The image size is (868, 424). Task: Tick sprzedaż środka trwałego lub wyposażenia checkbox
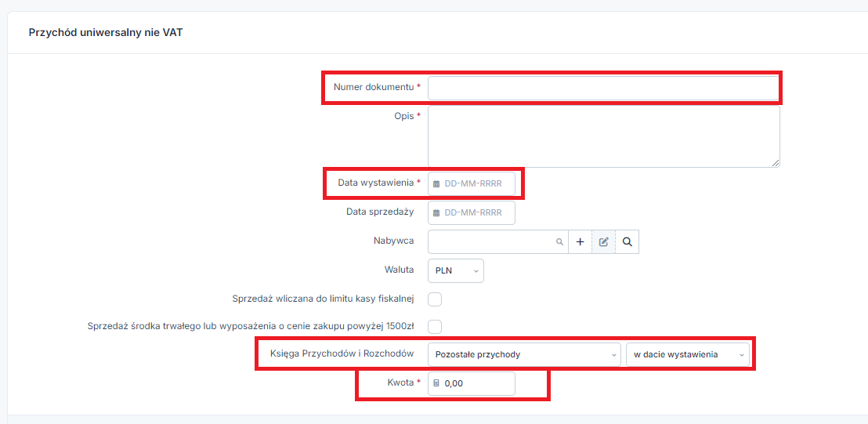pos(435,326)
